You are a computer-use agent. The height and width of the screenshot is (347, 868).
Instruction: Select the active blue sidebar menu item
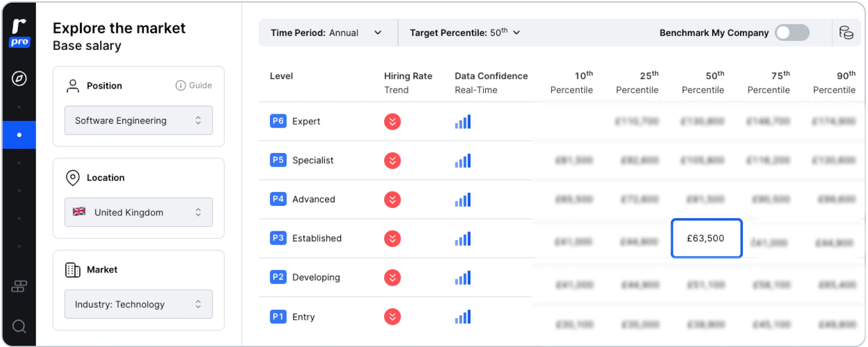pyautogui.click(x=19, y=135)
